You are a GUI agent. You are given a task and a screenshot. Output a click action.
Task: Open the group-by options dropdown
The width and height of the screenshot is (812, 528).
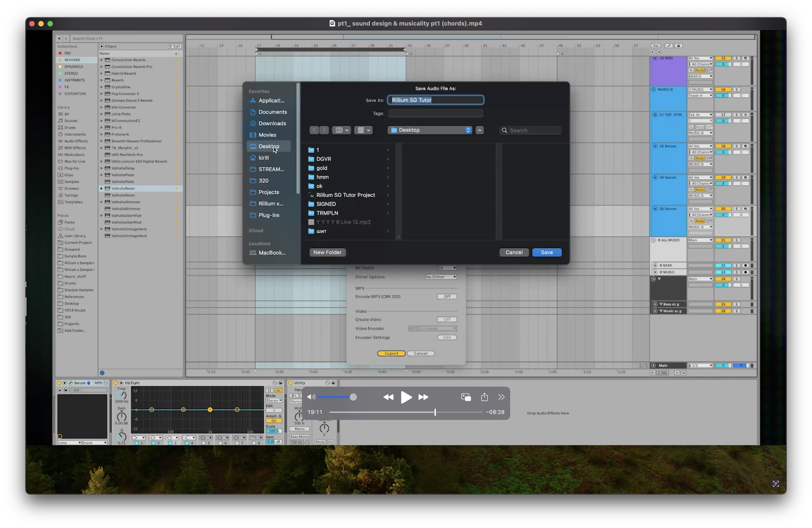pyautogui.click(x=363, y=130)
